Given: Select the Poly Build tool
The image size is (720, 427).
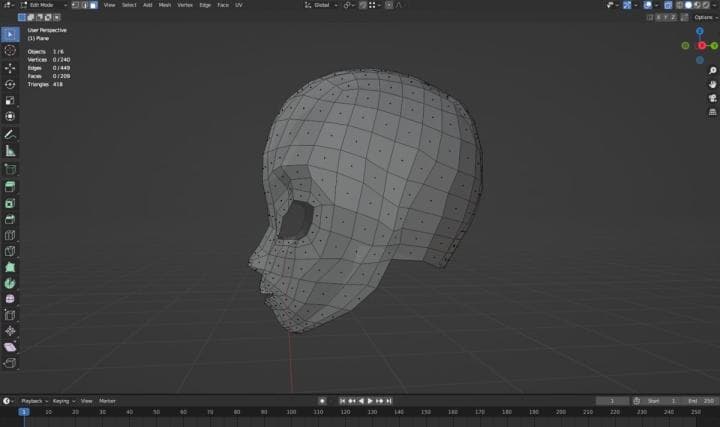Looking at the screenshot, I should pyautogui.click(x=10, y=267).
